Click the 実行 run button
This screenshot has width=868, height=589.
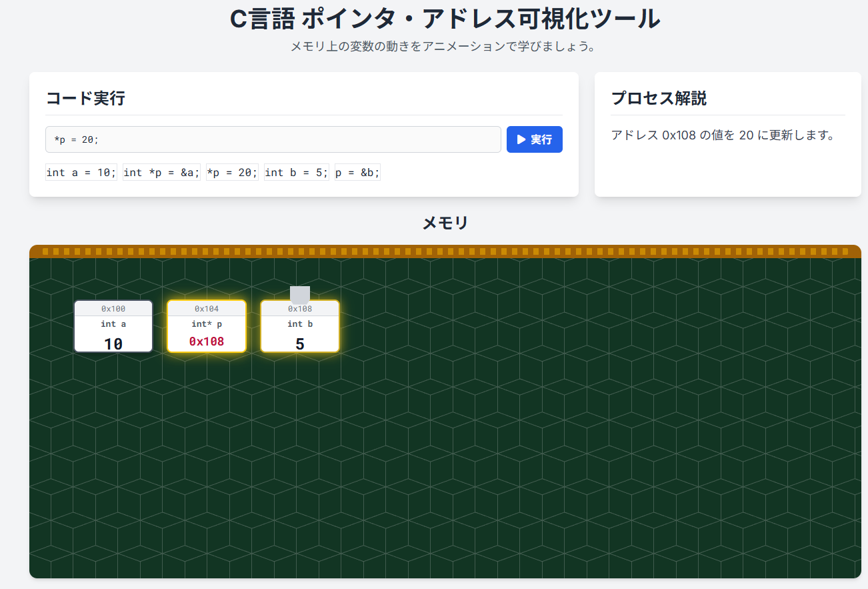click(x=535, y=139)
